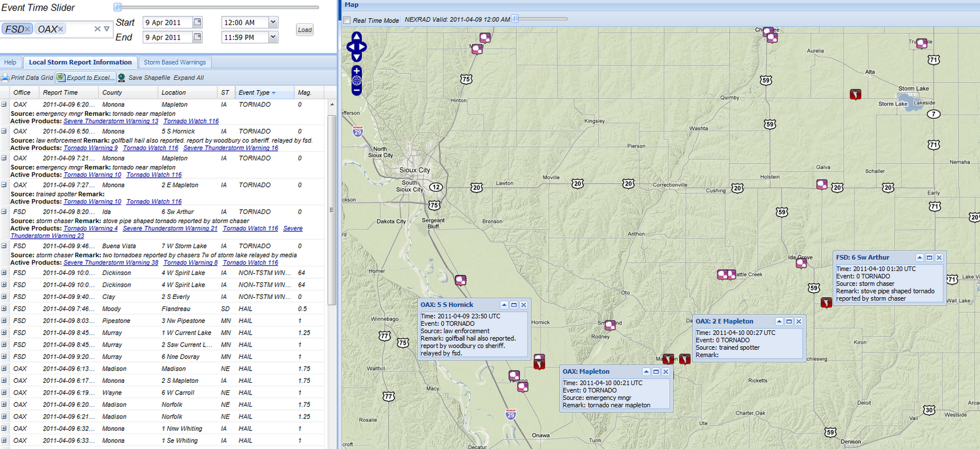Image resolution: width=980 pixels, height=449 pixels.
Task: Expand the FSD Flandreau hail row
Action: tap(4, 309)
